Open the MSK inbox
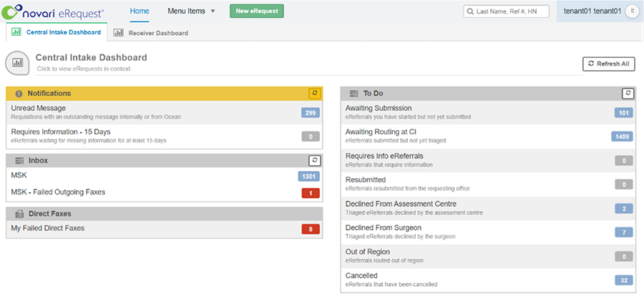 click(165, 176)
